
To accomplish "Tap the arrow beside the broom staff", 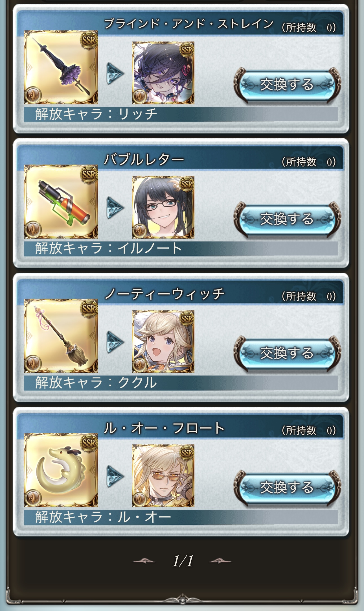I will [115, 342].
